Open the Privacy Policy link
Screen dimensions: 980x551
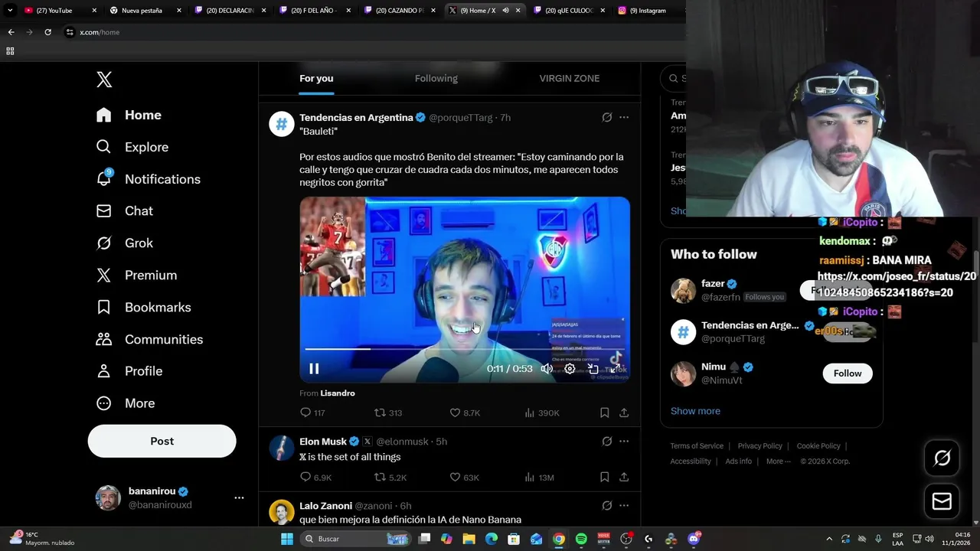pos(759,446)
